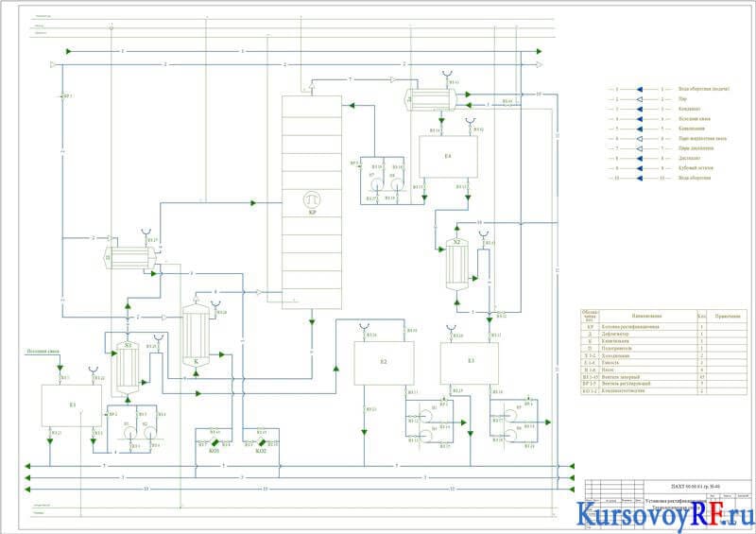Select table row 'Конденсатоотводчик'
The height and width of the screenshot is (534, 756).
pos(664,390)
